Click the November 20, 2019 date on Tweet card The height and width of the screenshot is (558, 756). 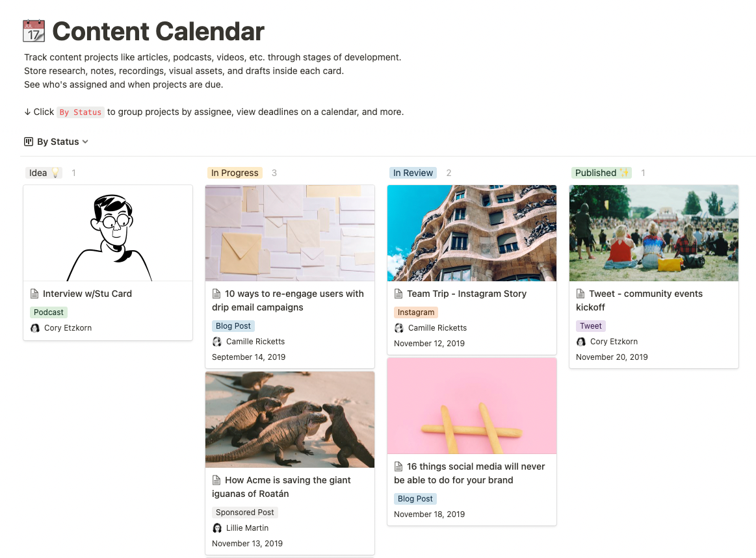coord(611,357)
